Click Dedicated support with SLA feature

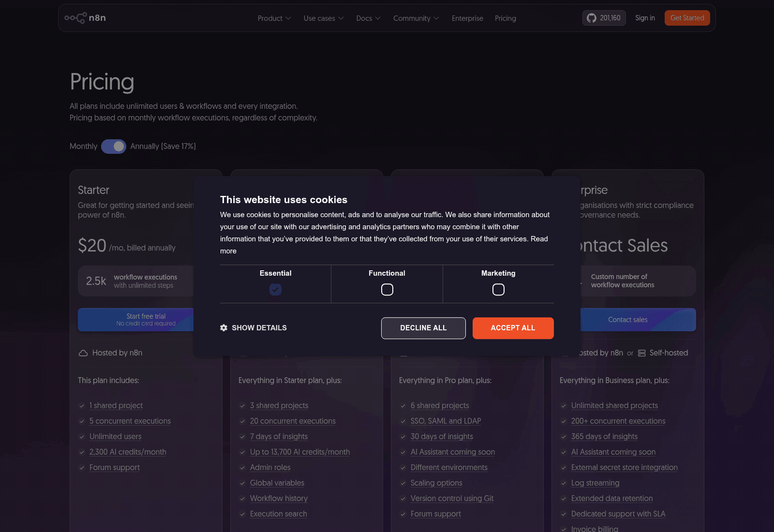618,514
